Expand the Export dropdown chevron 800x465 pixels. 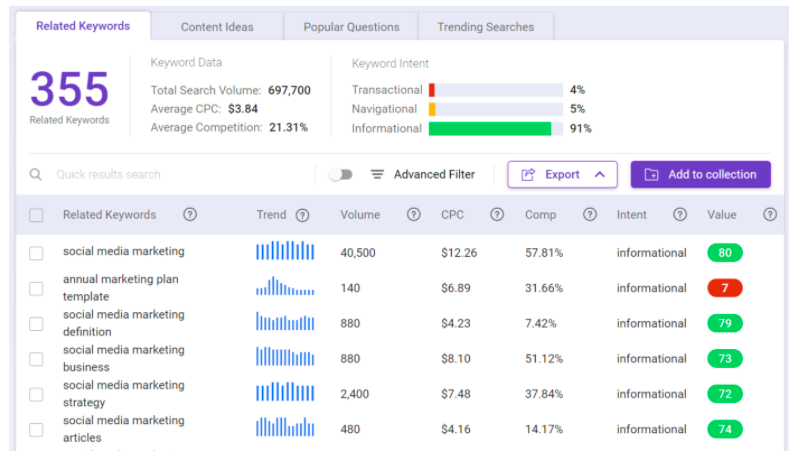point(600,175)
